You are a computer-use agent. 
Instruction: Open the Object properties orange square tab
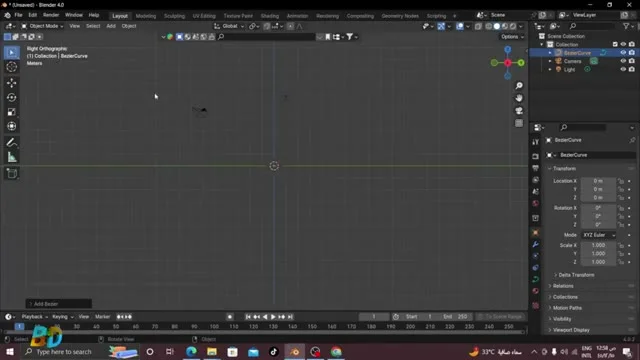[x=536, y=232]
